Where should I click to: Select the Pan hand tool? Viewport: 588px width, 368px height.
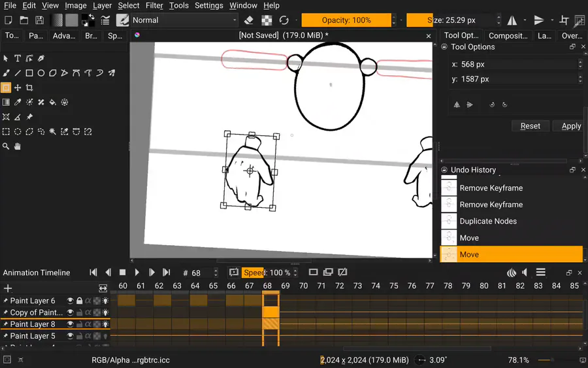tap(18, 146)
